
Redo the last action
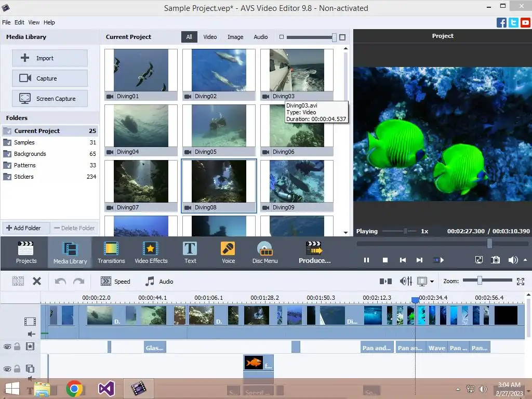[x=79, y=281]
